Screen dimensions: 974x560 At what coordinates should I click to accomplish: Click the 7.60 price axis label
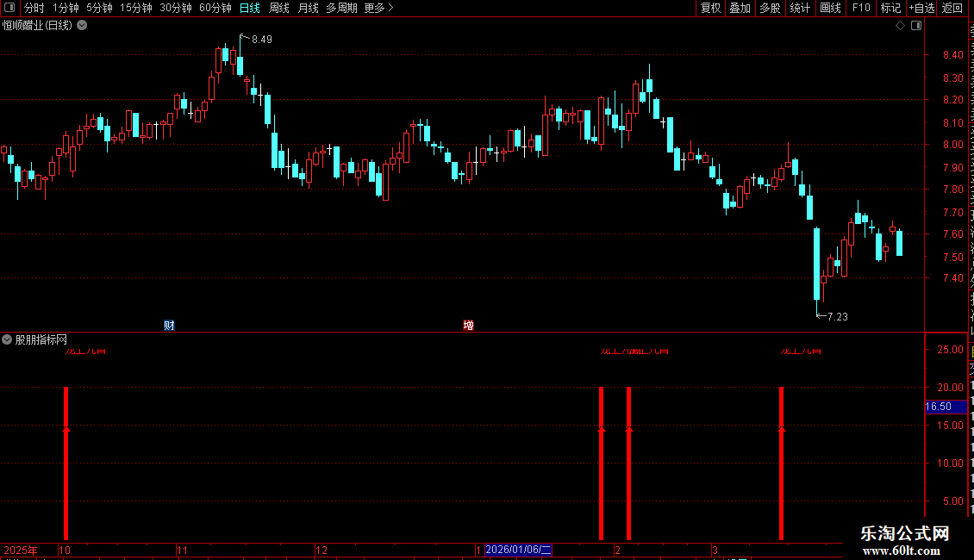(952, 234)
